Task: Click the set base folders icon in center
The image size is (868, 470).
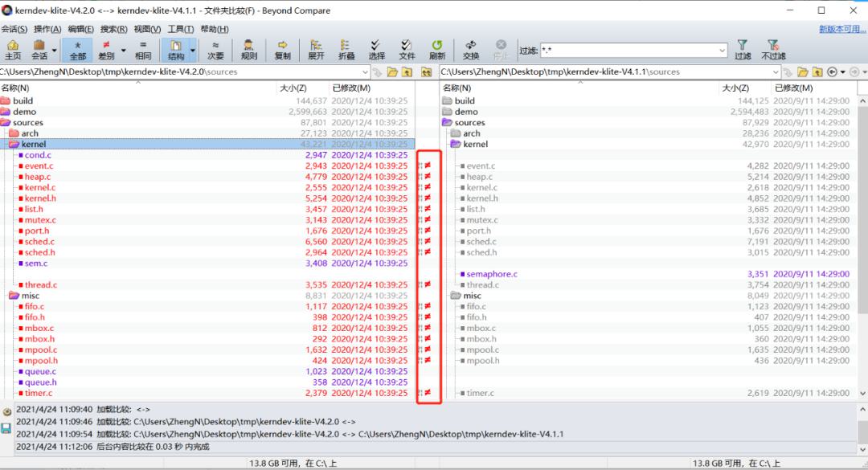Action: tap(426, 72)
